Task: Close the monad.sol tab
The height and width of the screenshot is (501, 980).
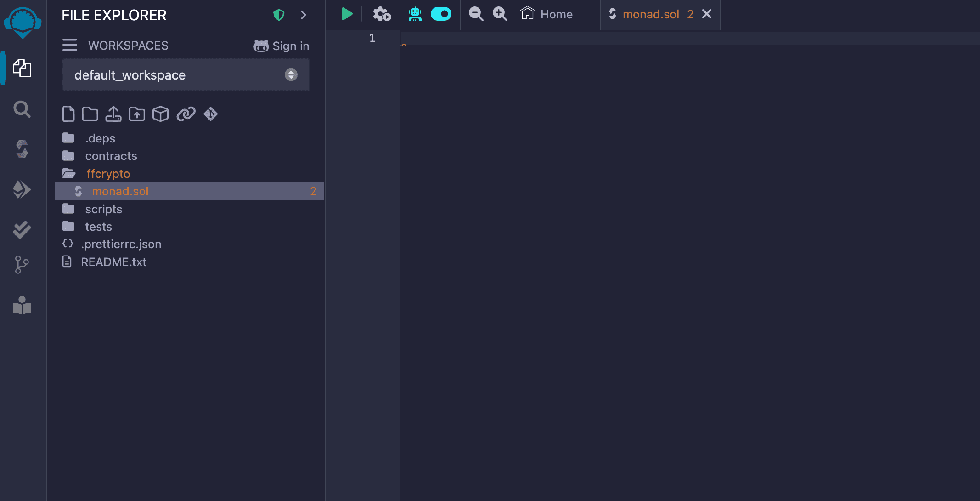Action: pyautogui.click(x=707, y=14)
